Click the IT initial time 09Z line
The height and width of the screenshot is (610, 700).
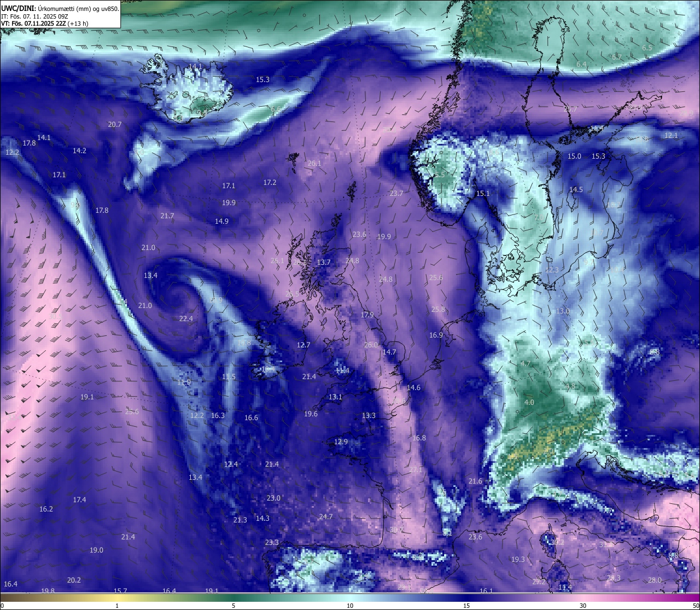tap(35, 16)
